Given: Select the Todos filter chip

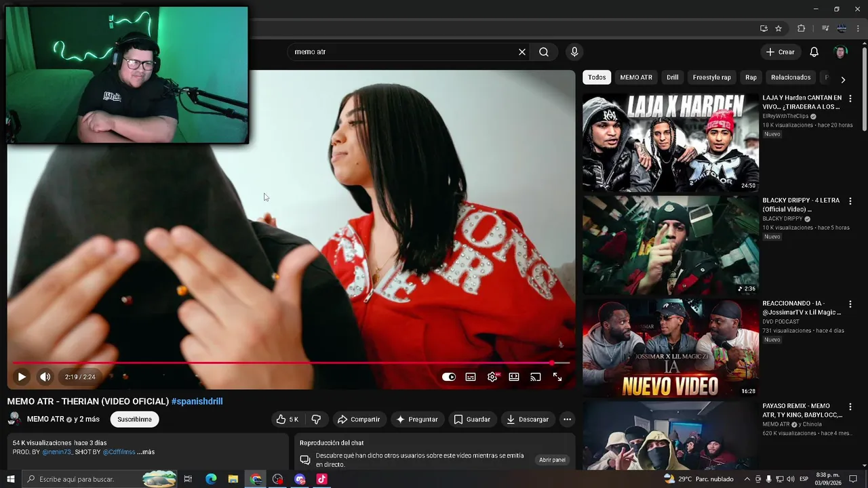Looking at the screenshot, I should pos(597,77).
